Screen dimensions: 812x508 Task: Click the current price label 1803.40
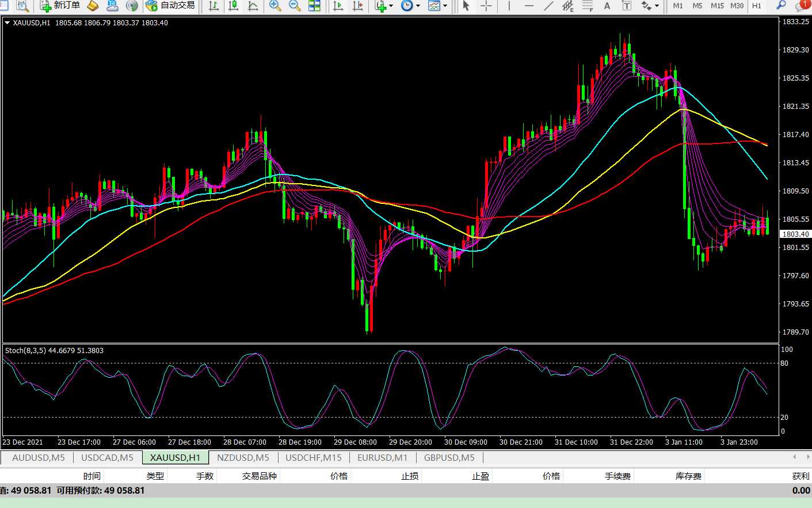click(x=795, y=234)
